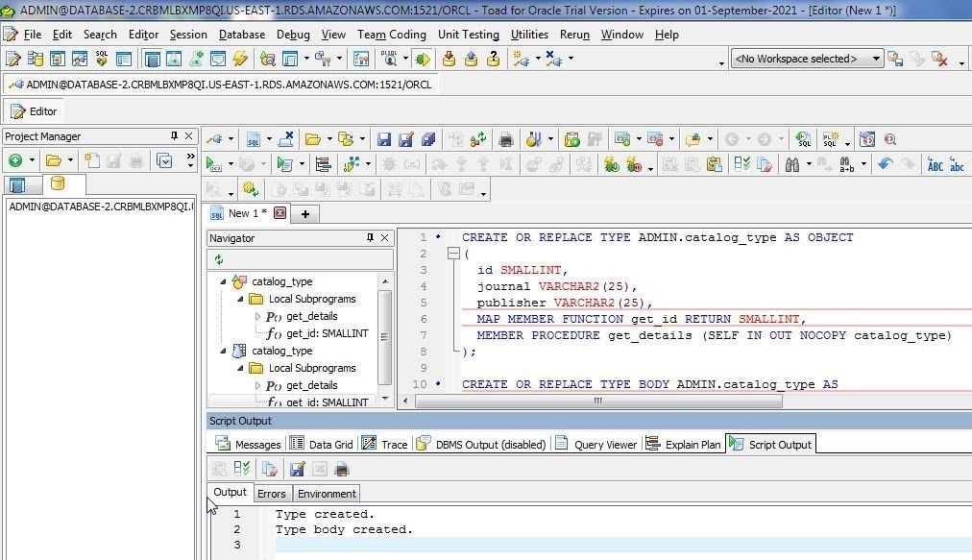
Task: Toggle the pin on Project Manager panel
Action: point(174,135)
